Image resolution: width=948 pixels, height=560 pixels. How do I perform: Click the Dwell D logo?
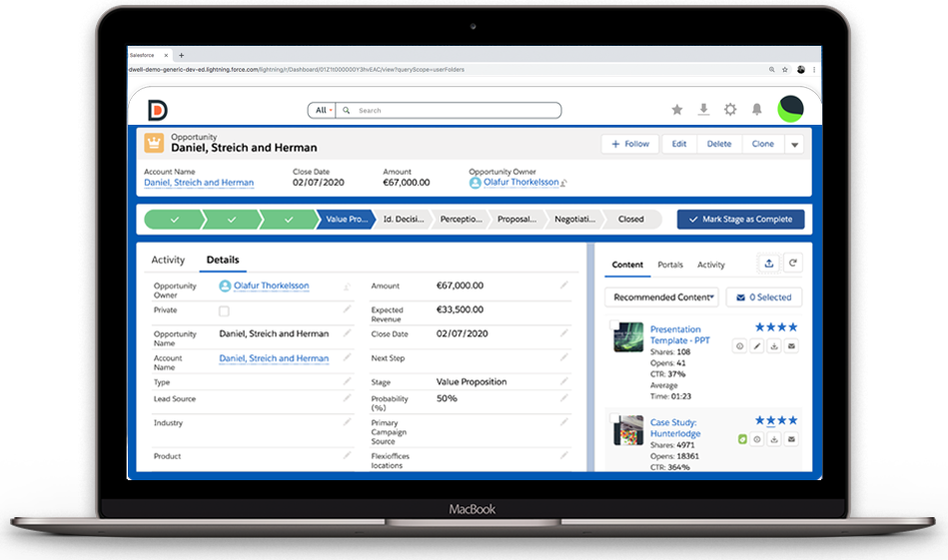coord(157,111)
